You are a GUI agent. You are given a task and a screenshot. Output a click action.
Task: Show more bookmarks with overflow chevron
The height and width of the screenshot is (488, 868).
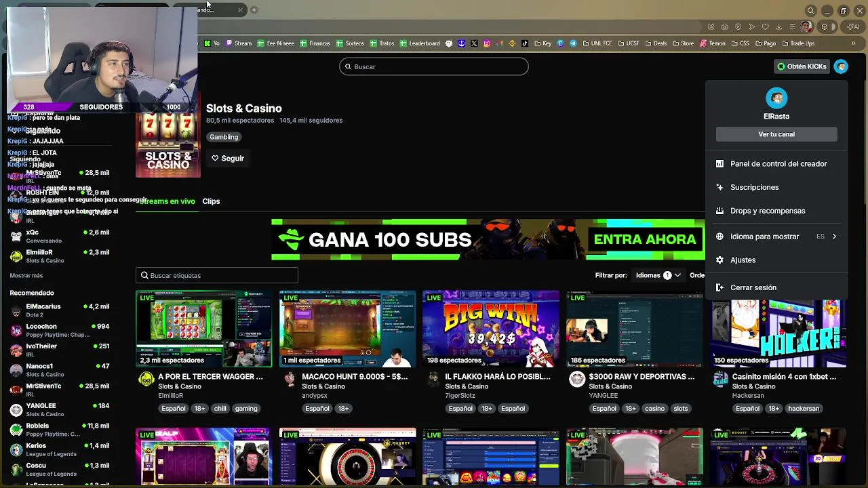point(853,43)
